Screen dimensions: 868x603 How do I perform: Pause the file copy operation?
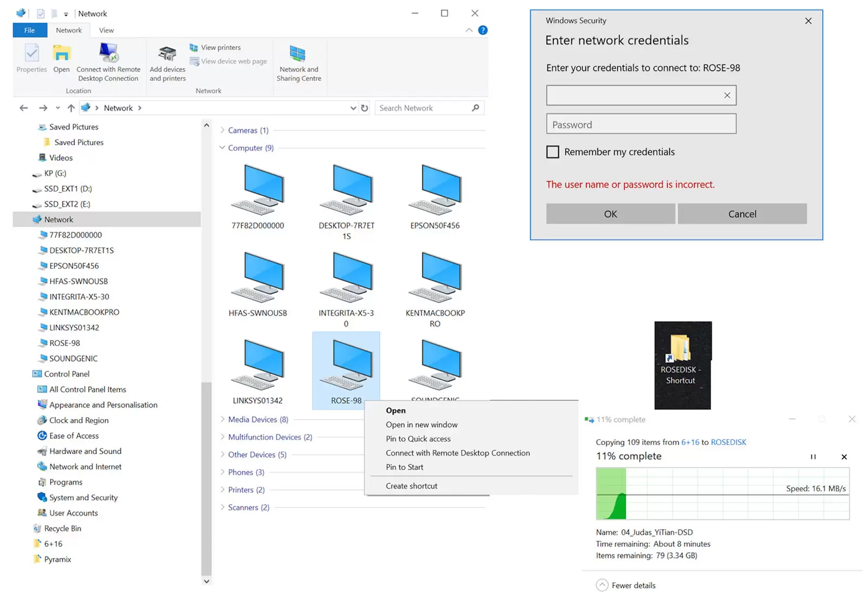coord(813,457)
